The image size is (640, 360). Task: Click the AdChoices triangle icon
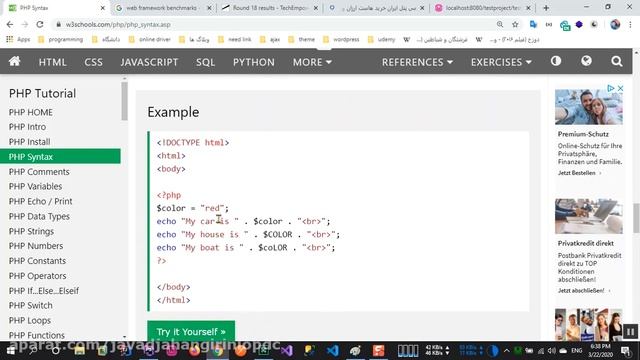click(611, 88)
